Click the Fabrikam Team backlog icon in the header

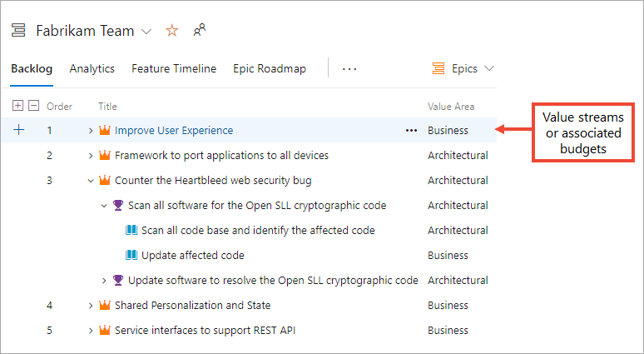click(x=18, y=31)
